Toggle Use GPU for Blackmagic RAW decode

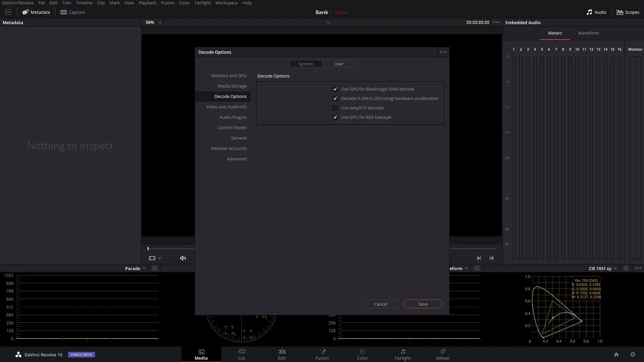[x=335, y=89]
